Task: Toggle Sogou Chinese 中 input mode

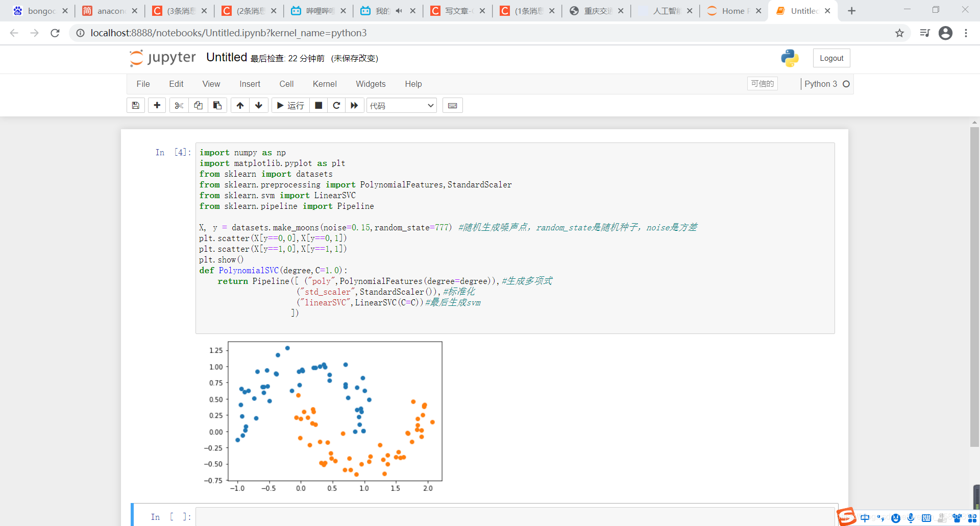Action: (865, 518)
